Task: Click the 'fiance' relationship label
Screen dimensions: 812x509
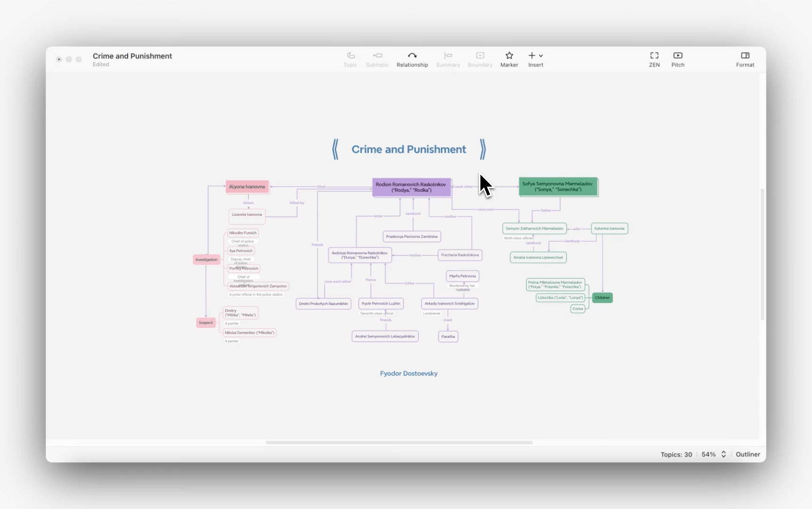Action: point(371,280)
